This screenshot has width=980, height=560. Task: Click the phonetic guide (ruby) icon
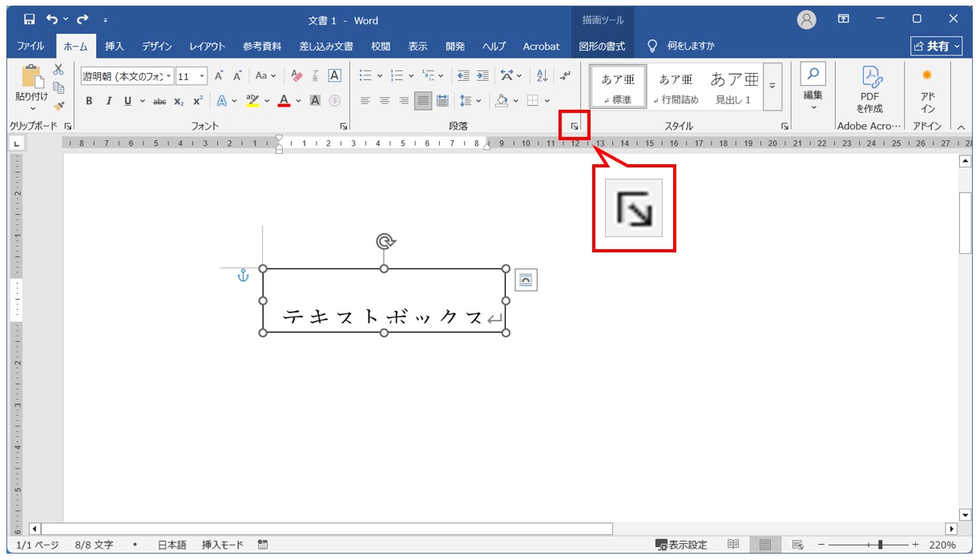pos(316,76)
